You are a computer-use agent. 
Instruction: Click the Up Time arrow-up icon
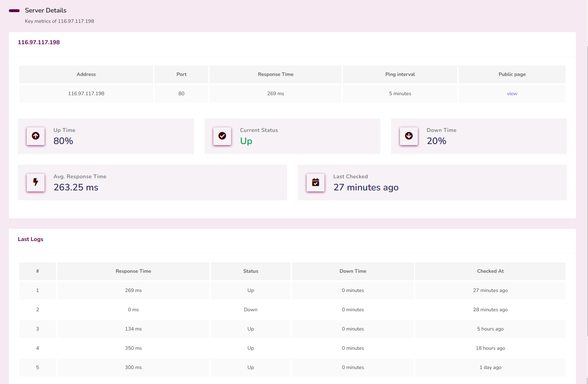[36, 136]
